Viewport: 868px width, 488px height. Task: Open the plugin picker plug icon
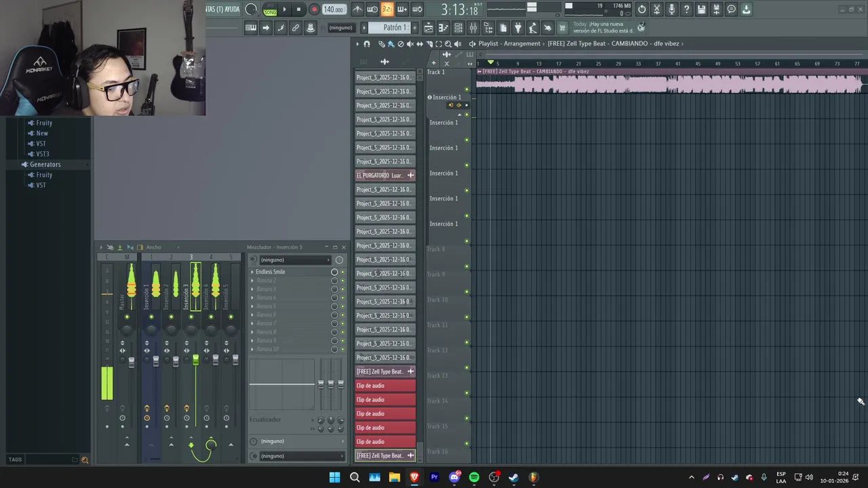point(518,28)
